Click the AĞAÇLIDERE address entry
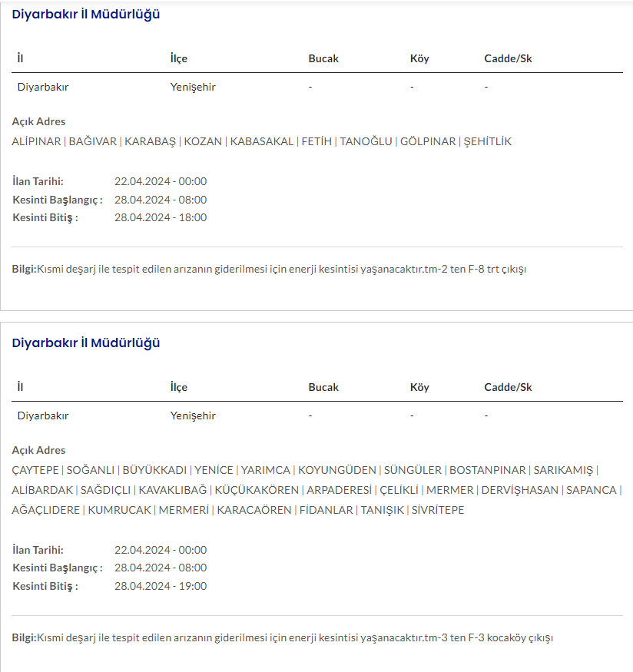633x672 pixels. click(46, 510)
